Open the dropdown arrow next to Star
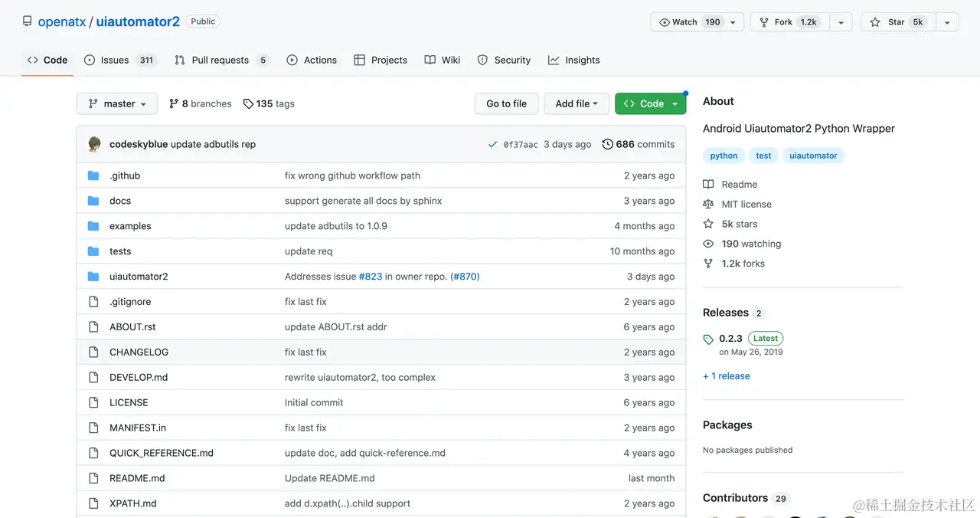The image size is (980, 518). (947, 22)
